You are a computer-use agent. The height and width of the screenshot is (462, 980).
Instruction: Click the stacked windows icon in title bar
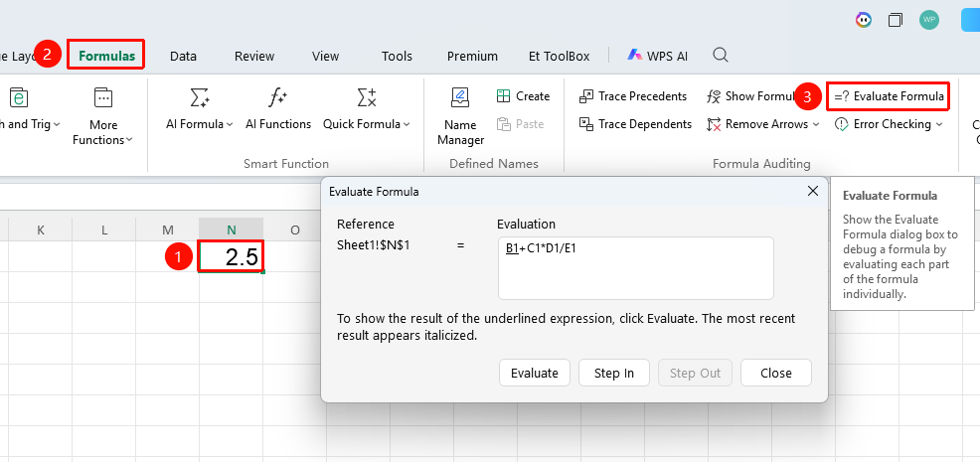[x=895, y=20]
